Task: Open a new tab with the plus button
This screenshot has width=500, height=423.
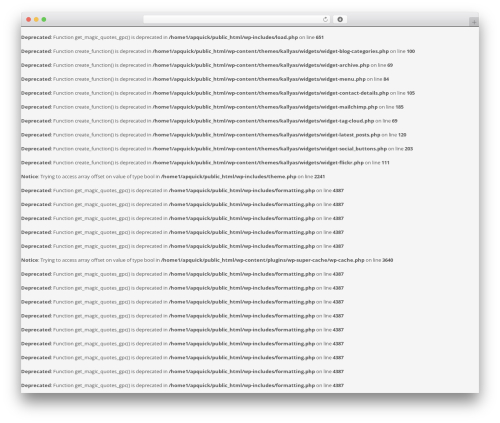Action: click(x=474, y=22)
